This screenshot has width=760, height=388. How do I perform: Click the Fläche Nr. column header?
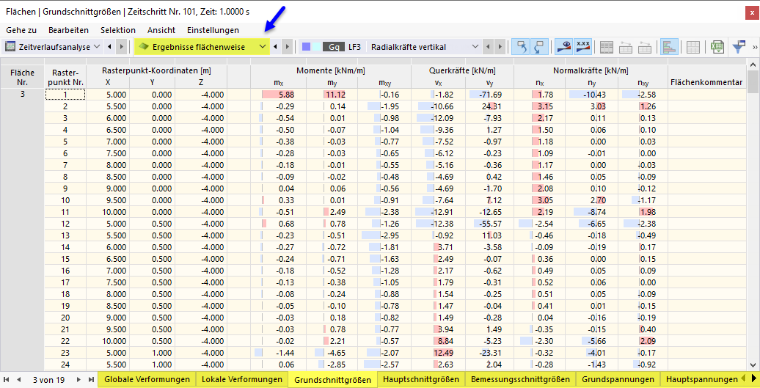(x=22, y=77)
